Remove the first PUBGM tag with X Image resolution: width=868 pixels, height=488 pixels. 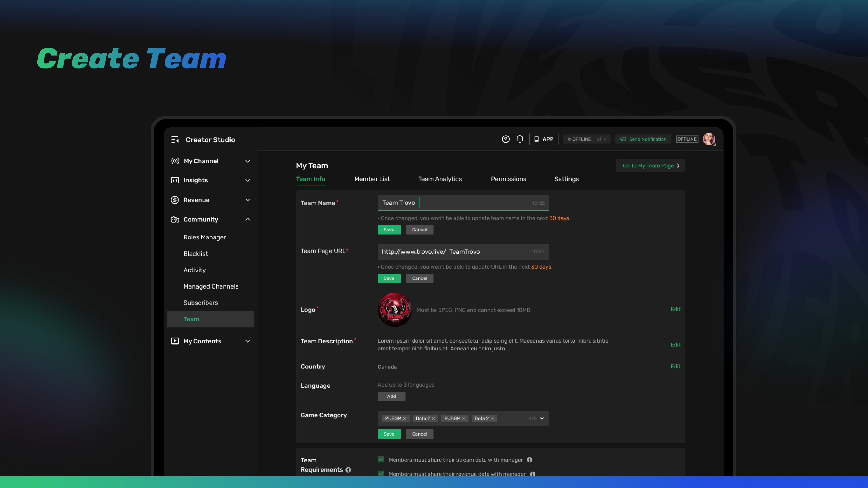pos(405,418)
